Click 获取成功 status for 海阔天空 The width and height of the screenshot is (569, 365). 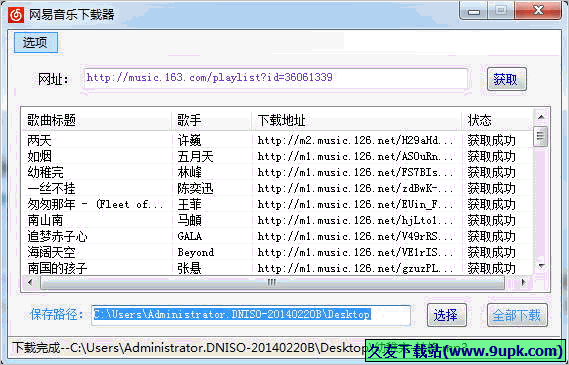(x=491, y=252)
